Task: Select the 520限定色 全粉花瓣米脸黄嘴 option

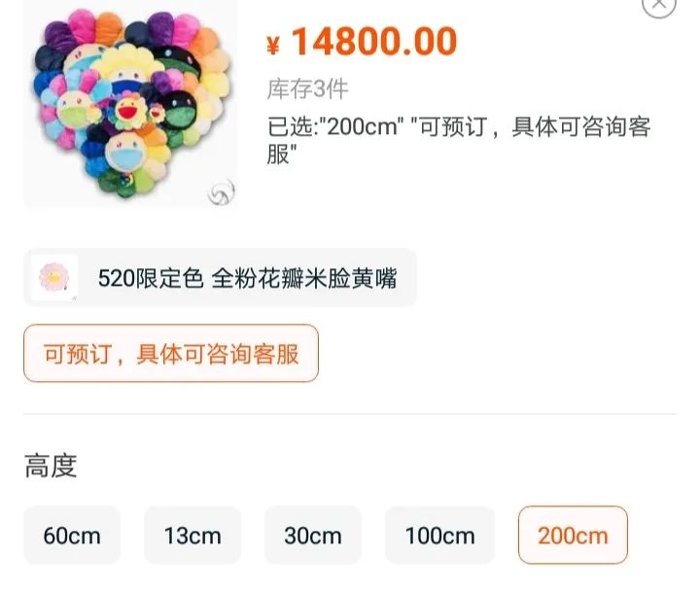Action: tap(246, 278)
